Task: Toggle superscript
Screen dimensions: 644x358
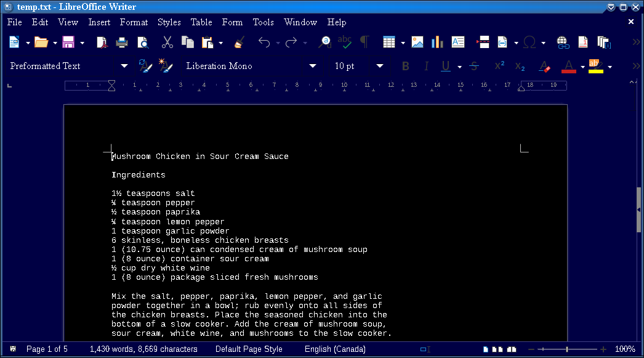Action: (x=499, y=66)
